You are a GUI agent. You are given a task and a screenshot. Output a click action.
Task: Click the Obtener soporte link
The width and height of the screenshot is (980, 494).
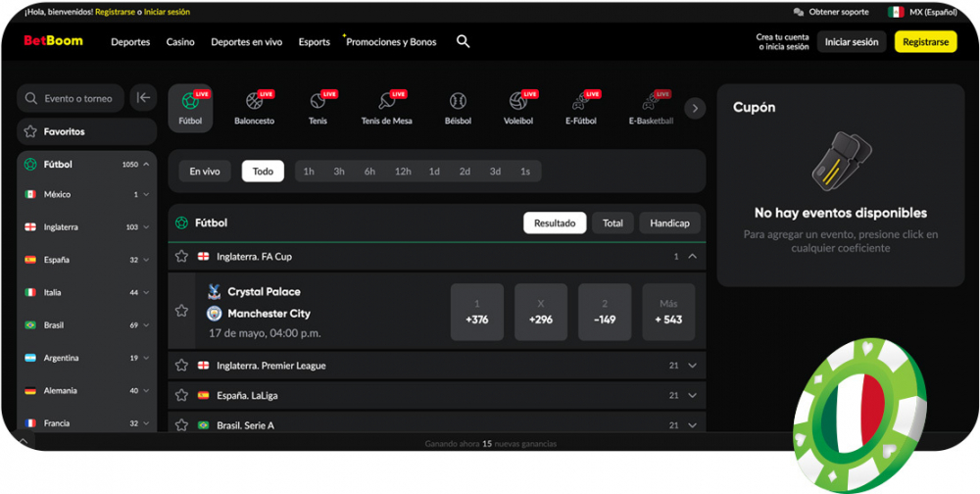tap(839, 12)
